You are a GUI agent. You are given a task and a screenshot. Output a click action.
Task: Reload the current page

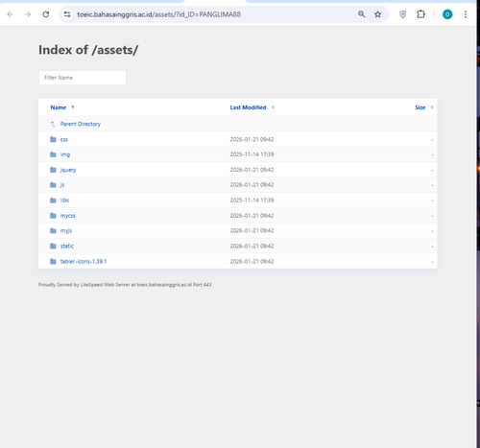(46, 14)
